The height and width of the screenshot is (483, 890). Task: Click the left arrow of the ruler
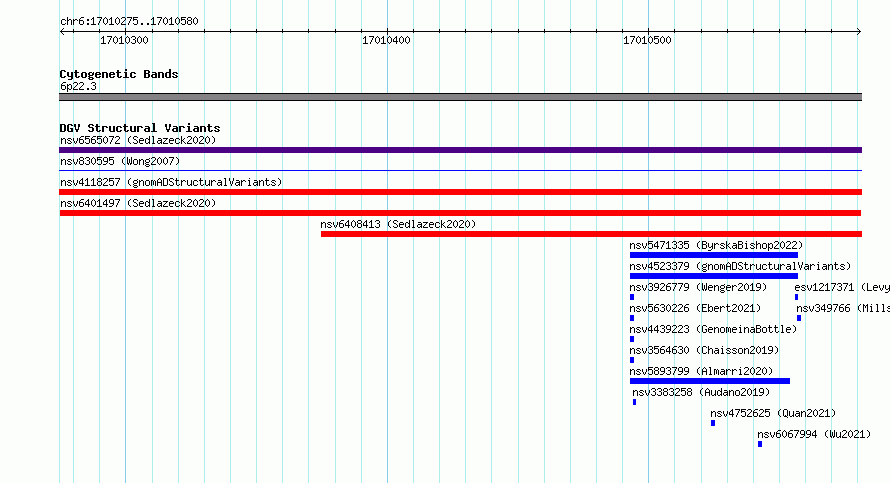coord(62,32)
